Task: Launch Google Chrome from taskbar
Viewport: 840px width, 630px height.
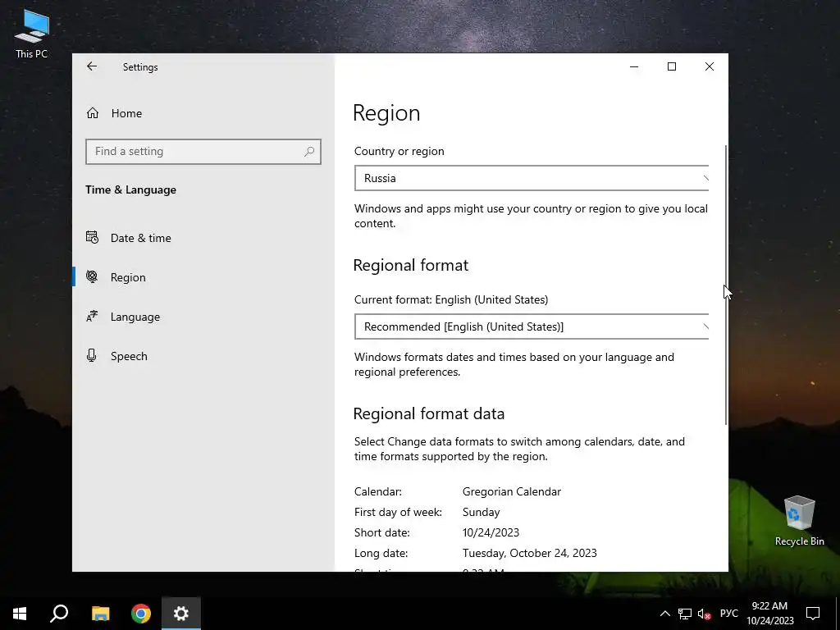Action: pyautogui.click(x=141, y=614)
